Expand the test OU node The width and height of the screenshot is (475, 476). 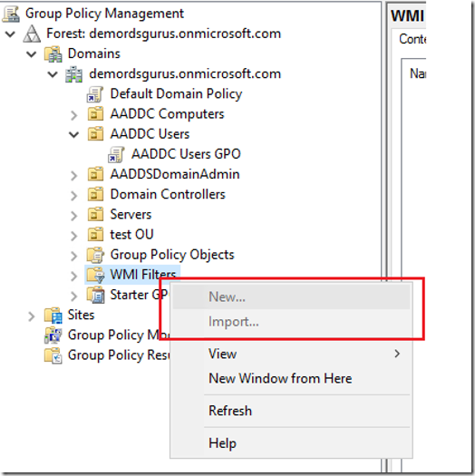(73, 236)
